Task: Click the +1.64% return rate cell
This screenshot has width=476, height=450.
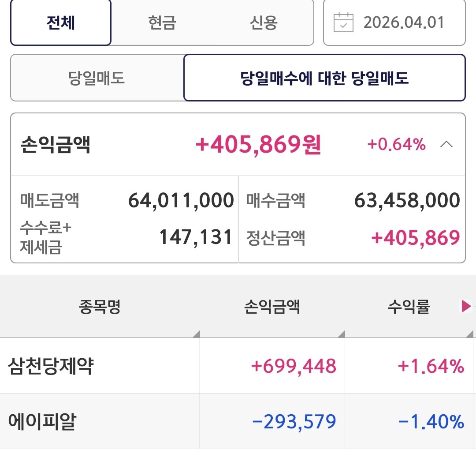Action: [431, 366]
